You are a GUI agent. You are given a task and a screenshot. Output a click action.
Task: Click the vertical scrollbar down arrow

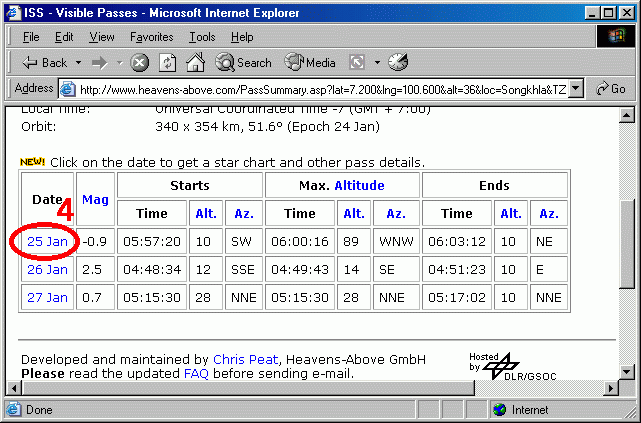(x=627, y=372)
